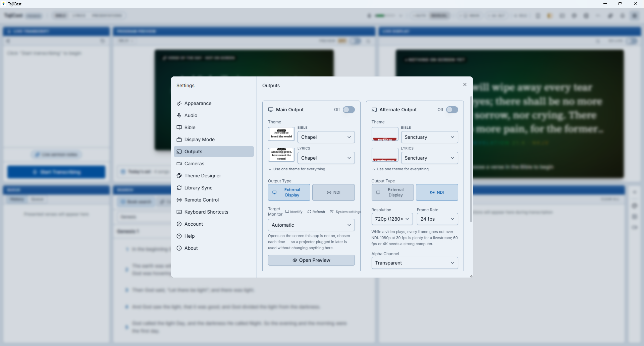Change the Frame Rate 24 fps dropdown
Viewport: 644px width, 346px height.
tap(437, 219)
